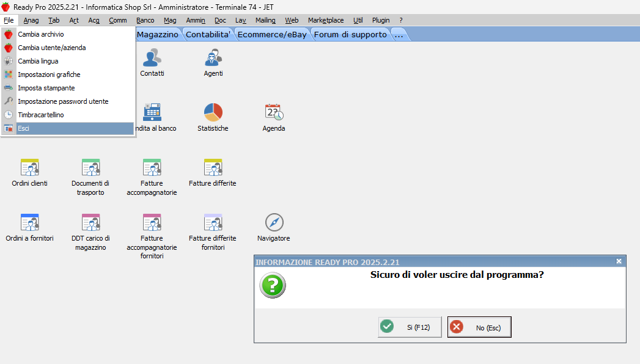The width and height of the screenshot is (640, 364).
Task: Open the Ammin menu
Action: [196, 20]
